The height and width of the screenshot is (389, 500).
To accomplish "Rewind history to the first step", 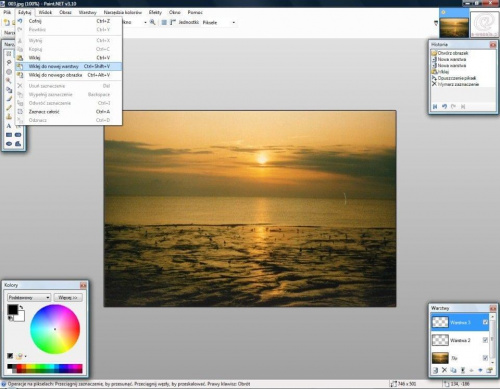I will (x=435, y=107).
